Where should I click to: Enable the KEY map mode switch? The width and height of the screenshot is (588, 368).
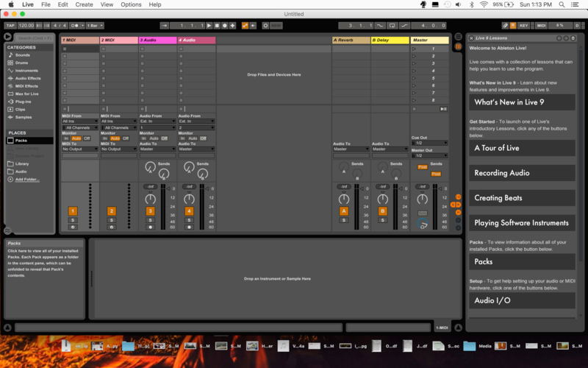pos(523,26)
